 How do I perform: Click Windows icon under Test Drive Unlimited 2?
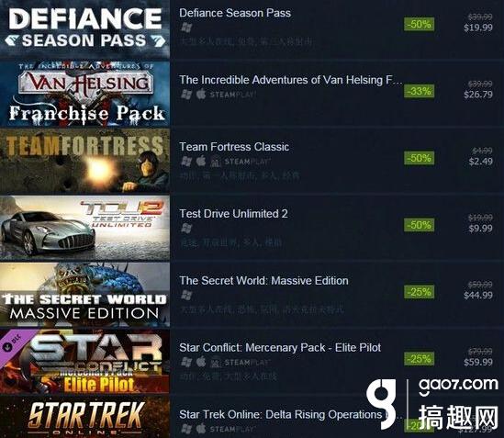(186, 229)
